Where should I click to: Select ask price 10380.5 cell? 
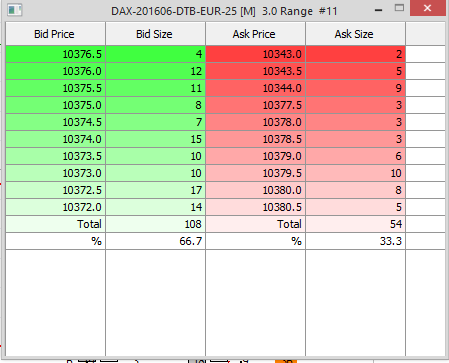[255, 207]
